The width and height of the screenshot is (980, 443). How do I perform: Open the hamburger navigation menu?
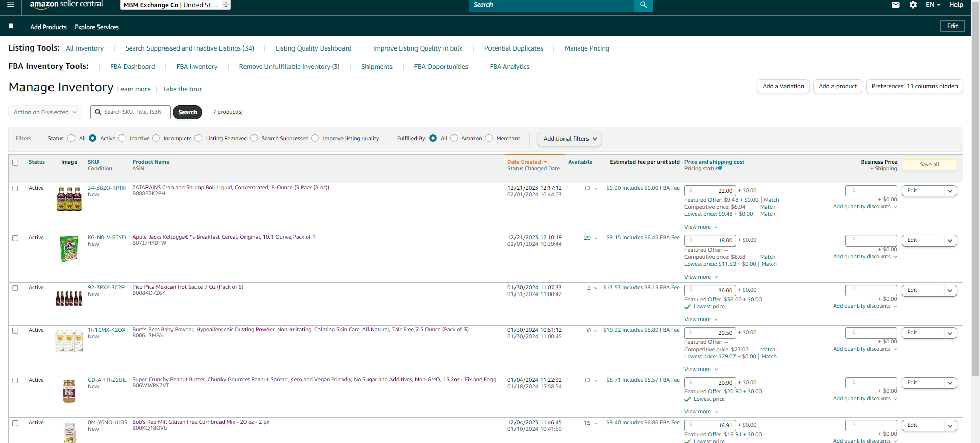pos(11,5)
